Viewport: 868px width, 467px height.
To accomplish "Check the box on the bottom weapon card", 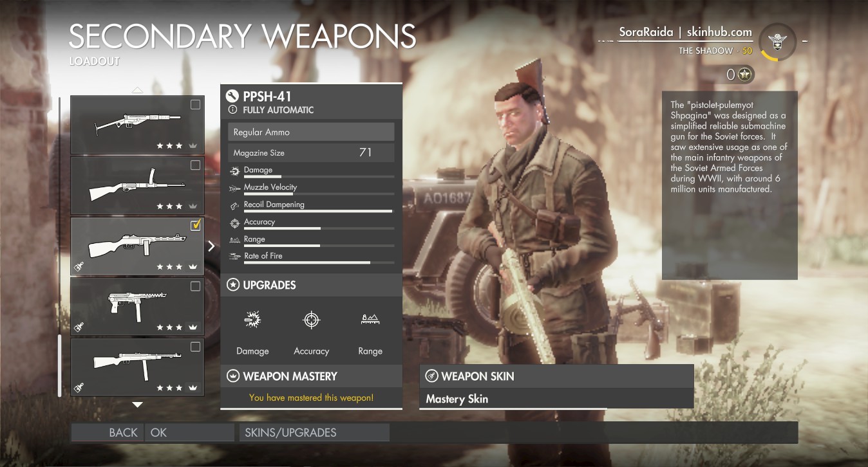I will (x=195, y=347).
